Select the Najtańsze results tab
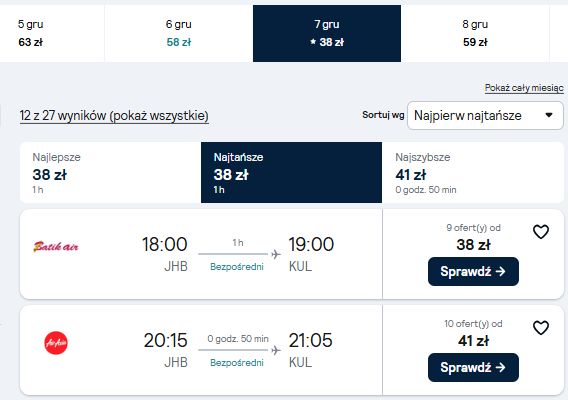 pyautogui.click(x=291, y=172)
